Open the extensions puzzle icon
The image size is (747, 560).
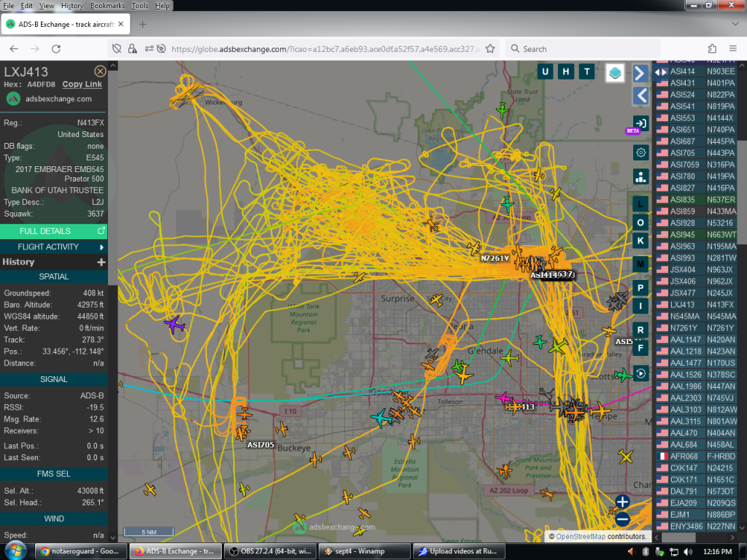pyautogui.click(x=712, y=49)
